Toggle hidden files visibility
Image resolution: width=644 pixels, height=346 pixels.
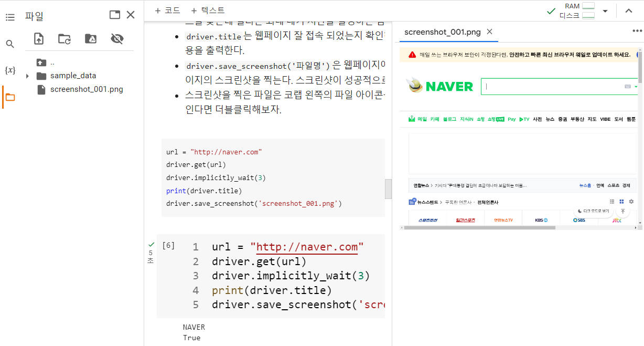coord(116,38)
